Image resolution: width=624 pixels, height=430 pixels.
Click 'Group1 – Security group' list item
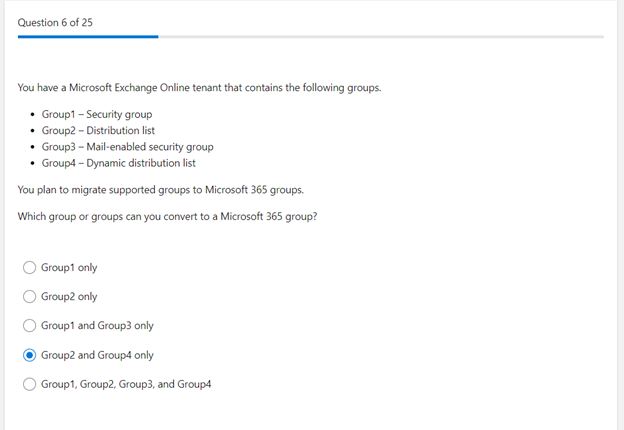(x=97, y=114)
